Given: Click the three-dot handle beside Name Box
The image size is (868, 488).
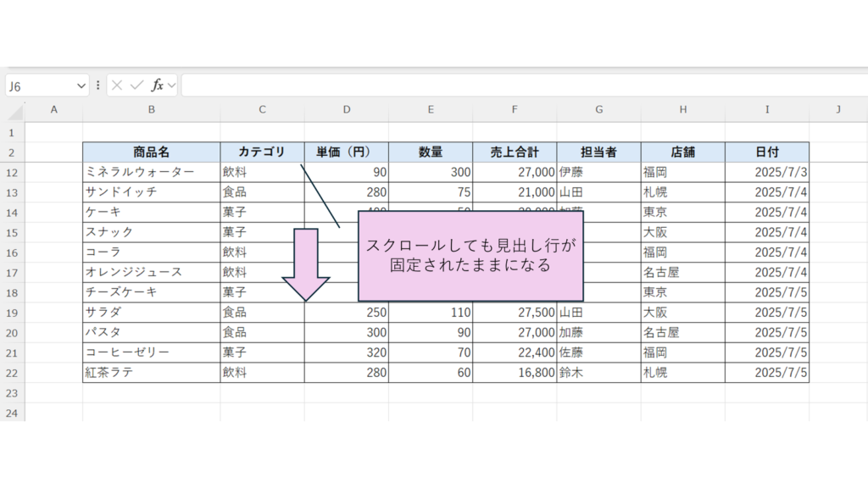Looking at the screenshot, I should tap(98, 86).
